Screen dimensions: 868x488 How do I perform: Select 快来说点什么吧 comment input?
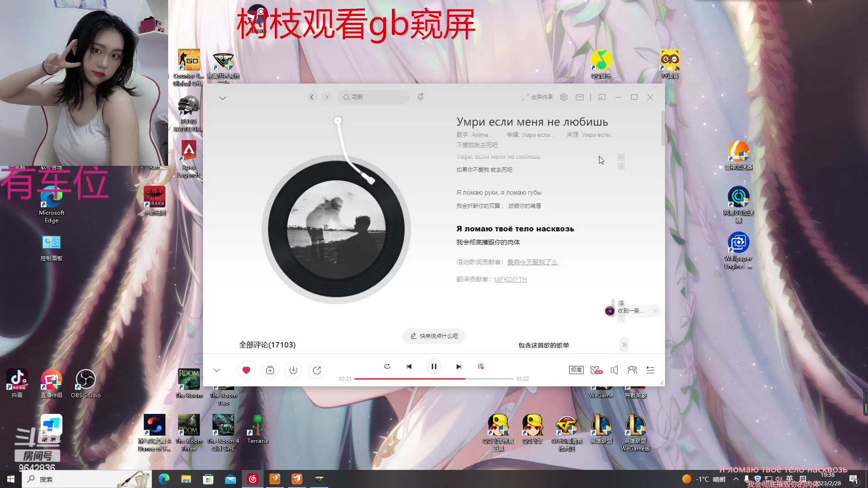tap(434, 335)
